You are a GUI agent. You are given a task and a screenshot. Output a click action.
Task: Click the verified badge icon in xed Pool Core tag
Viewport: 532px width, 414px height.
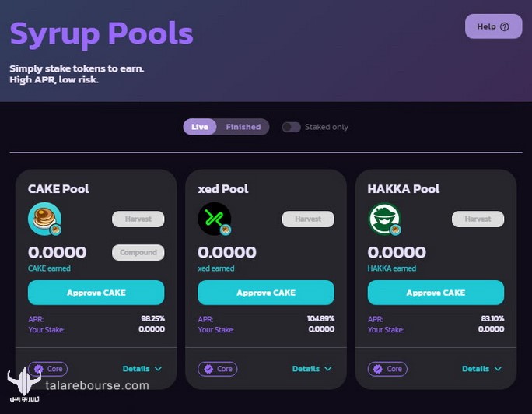click(x=208, y=369)
